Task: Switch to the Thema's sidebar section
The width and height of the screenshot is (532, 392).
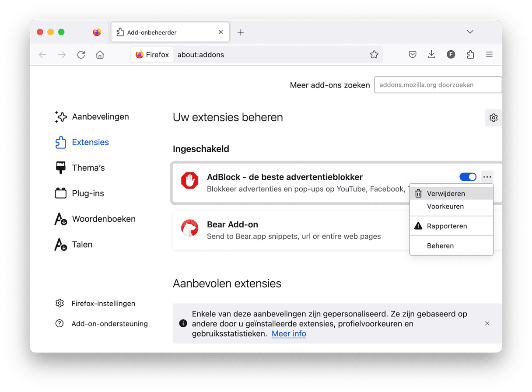Action: tap(88, 168)
